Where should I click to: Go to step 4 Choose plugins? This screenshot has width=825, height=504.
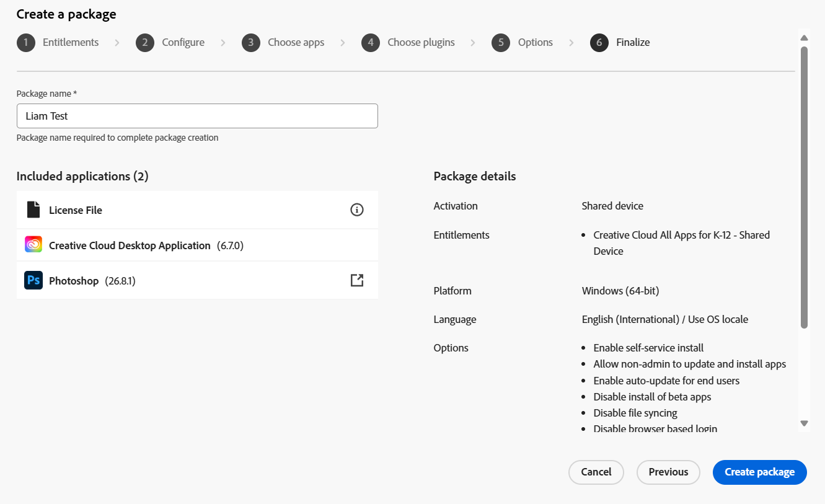pyautogui.click(x=408, y=42)
